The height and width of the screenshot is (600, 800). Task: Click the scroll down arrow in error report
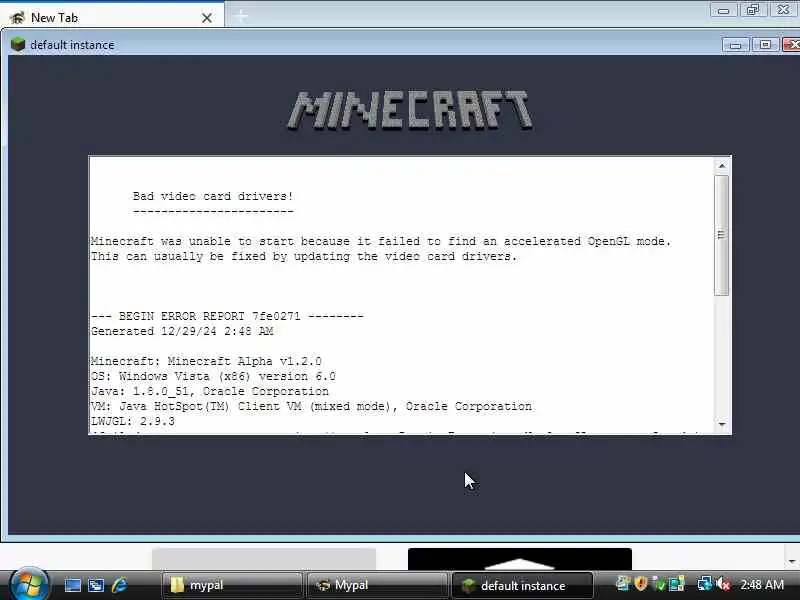tap(721, 424)
